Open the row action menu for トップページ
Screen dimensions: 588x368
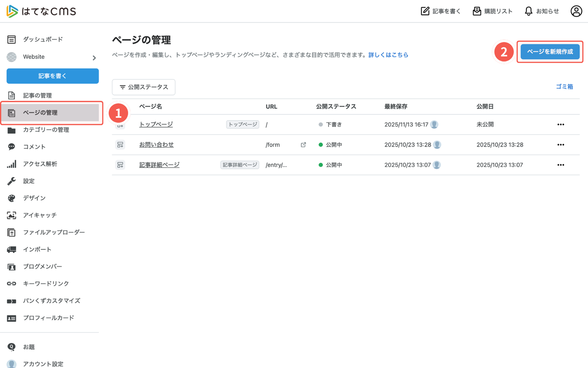560,124
